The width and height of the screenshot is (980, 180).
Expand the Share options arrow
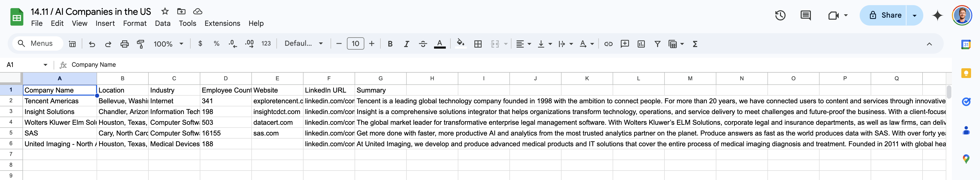point(915,15)
